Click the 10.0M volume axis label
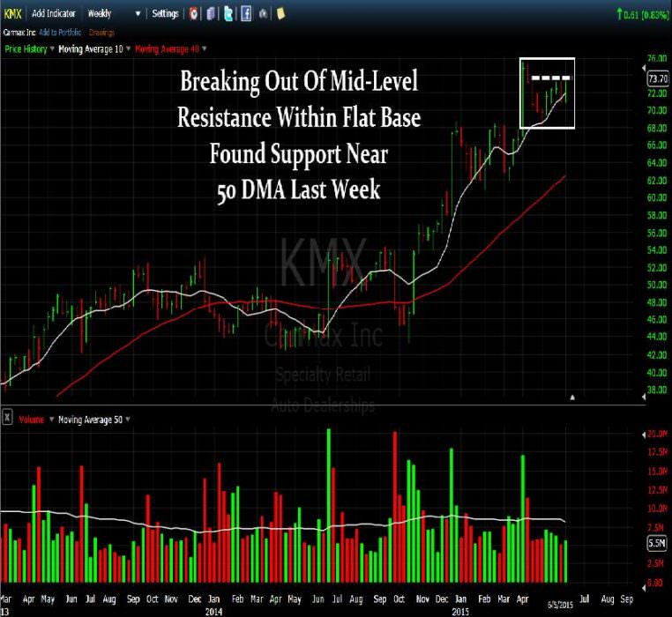672x617 pixels. 657,509
